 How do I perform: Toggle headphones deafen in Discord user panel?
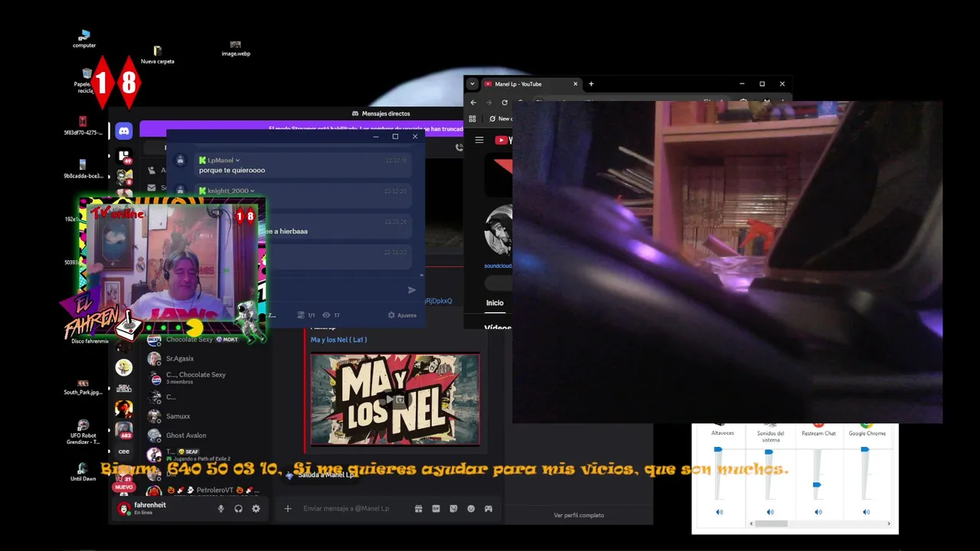pyautogui.click(x=238, y=509)
